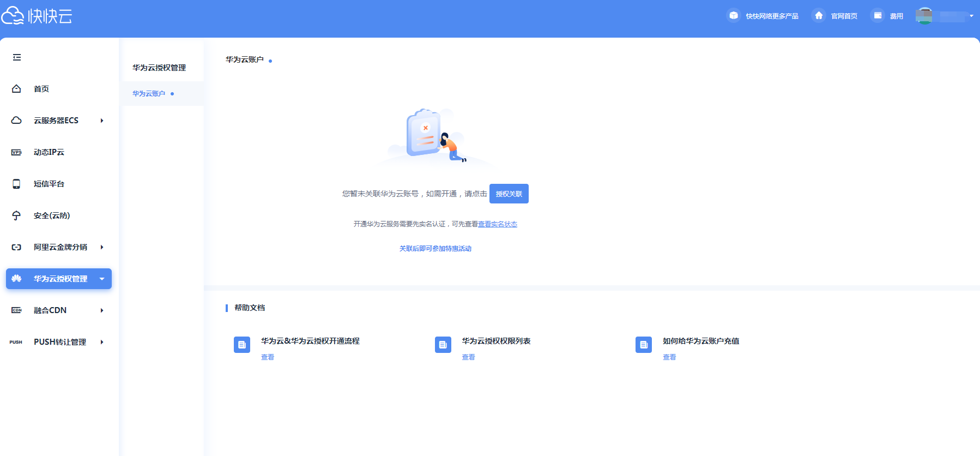This screenshot has height=456, width=980.
Task: Click the empty-state clipboard illustration
Action: point(434,136)
